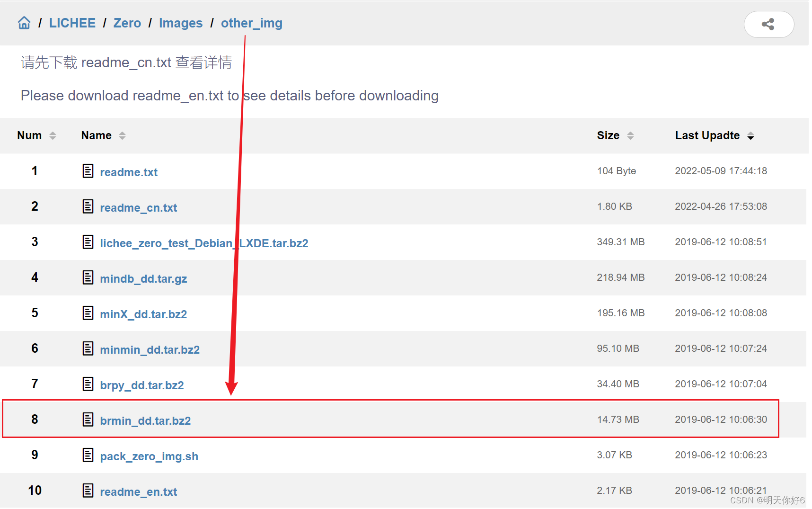Click the date 2019-06-12 10:07:24
This screenshot has width=812, height=509.
tap(721, 348)
